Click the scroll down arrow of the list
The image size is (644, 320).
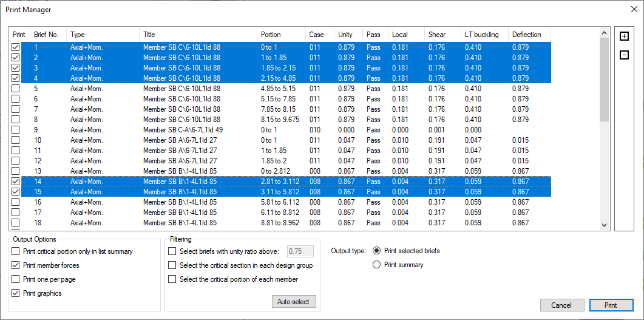tap(604, 225)
